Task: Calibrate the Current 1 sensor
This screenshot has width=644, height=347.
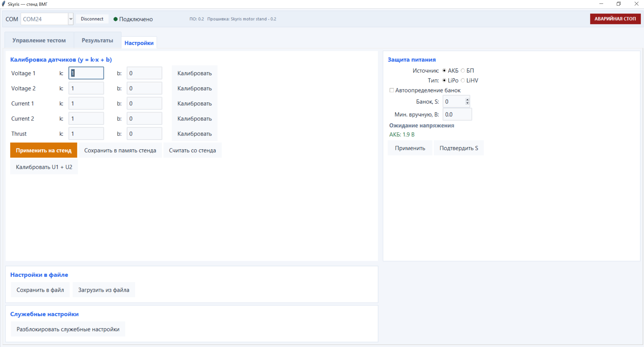Action: 195,104
